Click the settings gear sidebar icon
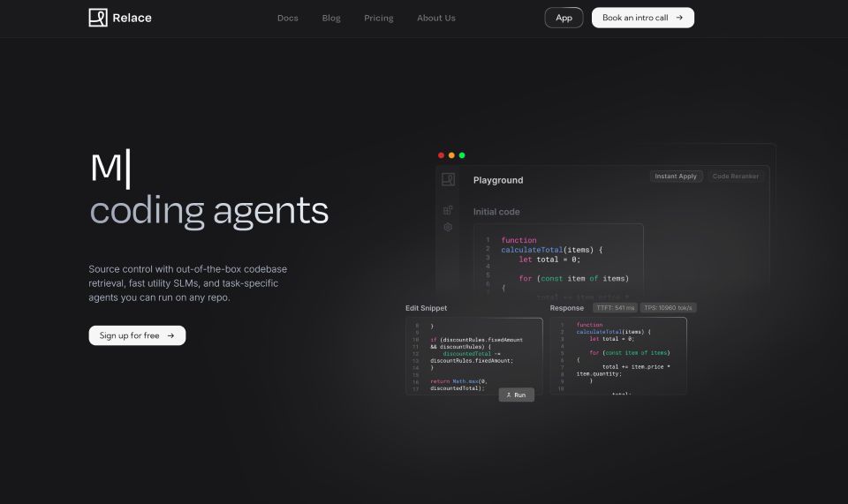The image size is (848, 504). click(448, 227)
